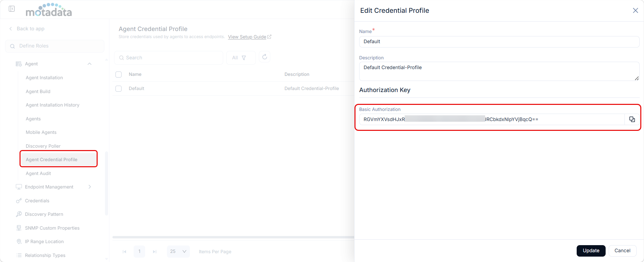Click the horizontal scrollbar under the table
The height and width of the screenshot is (262, 644).
(233, 237)
